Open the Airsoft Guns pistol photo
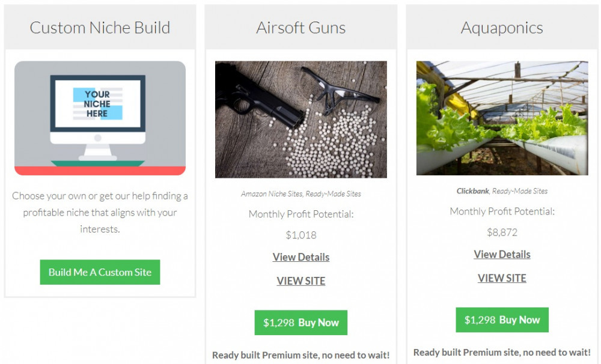 [301, 120]
